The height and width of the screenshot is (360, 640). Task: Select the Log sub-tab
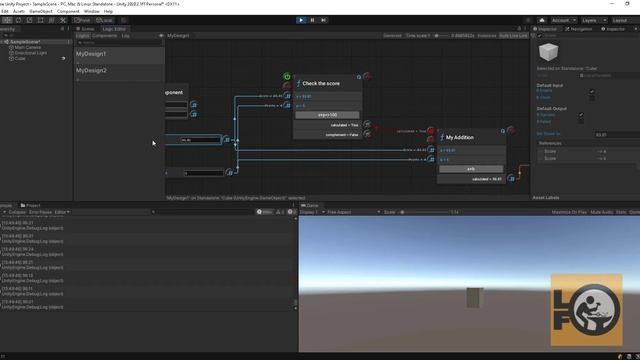(126, 36)
